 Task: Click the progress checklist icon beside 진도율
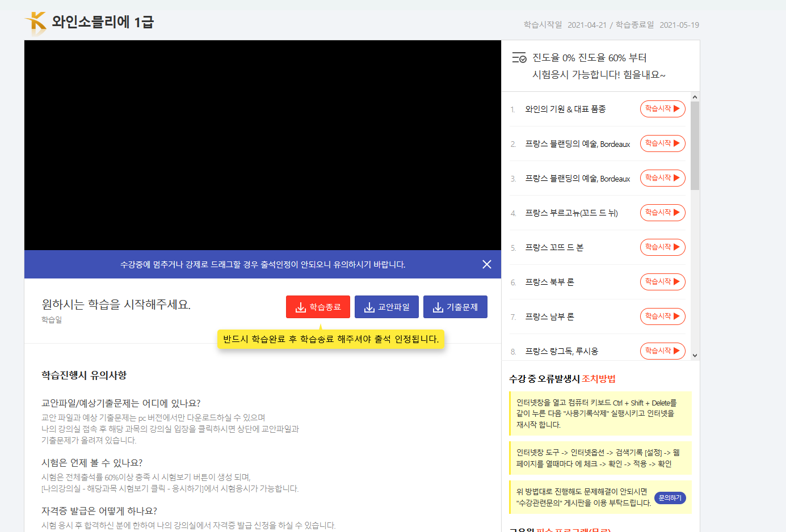pyautogui.click(x=519, y=58)
